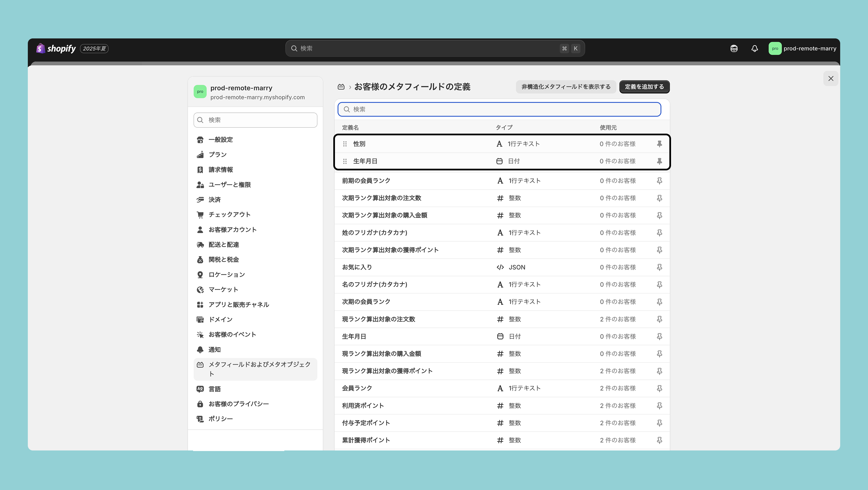Open 一般設定 in settings sidebar
868x490 pixels.
pos(220,139)
